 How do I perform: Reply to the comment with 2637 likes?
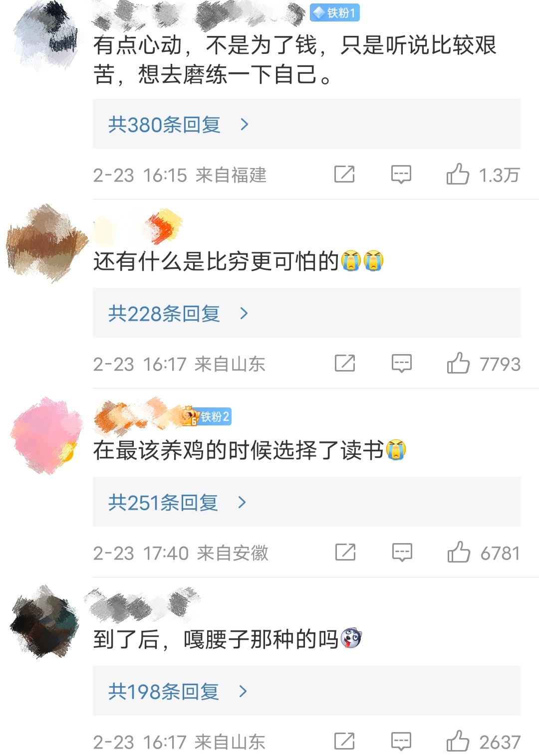401,741
